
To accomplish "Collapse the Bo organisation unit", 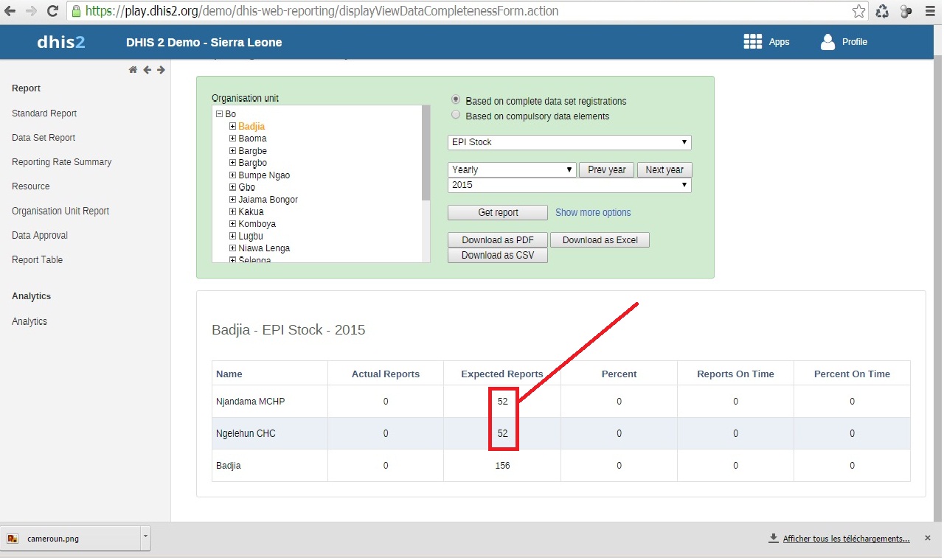I will (219, 114).
